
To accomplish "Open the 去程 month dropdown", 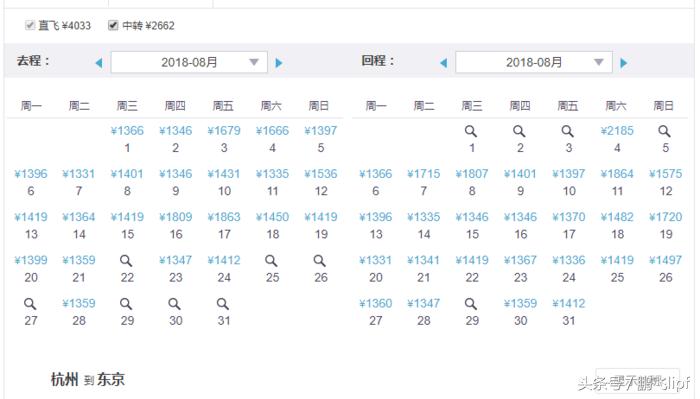I will click(189, 62).
